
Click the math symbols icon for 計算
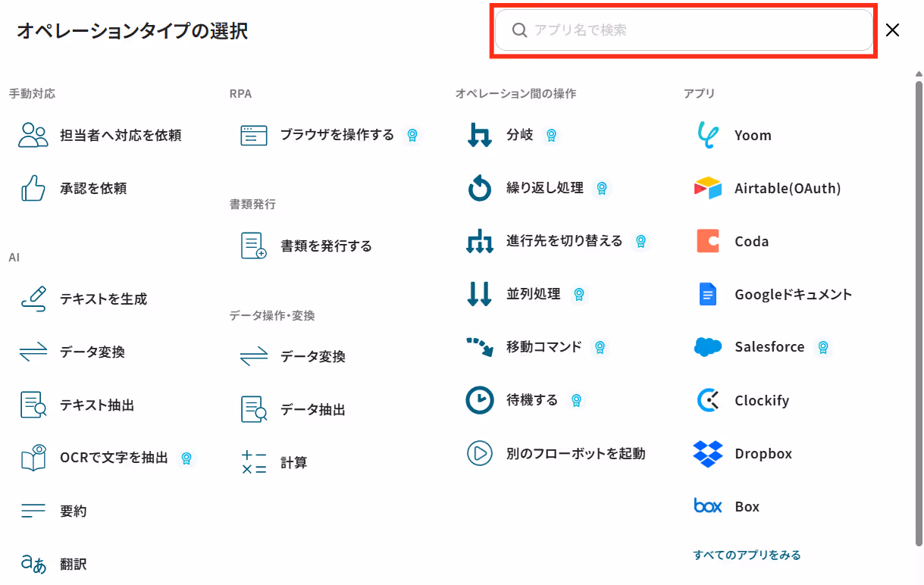coord(254,462)
